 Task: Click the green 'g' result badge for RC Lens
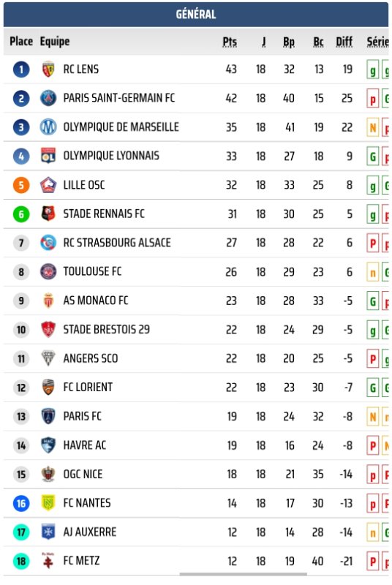[372, 69]
